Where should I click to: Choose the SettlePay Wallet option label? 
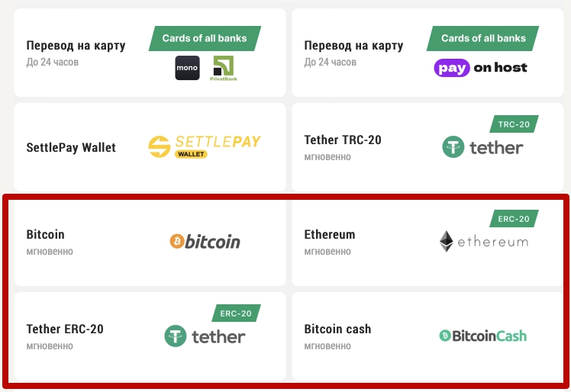71,147
